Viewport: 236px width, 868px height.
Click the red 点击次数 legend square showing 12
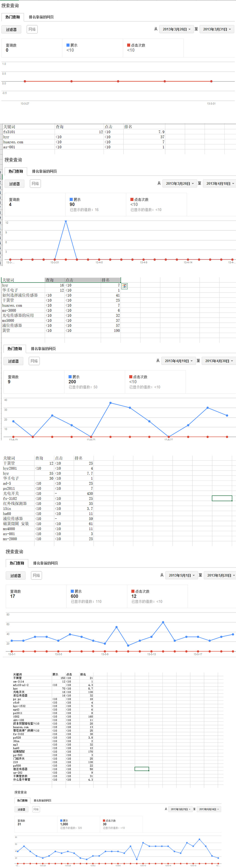(x=133, y=591)
